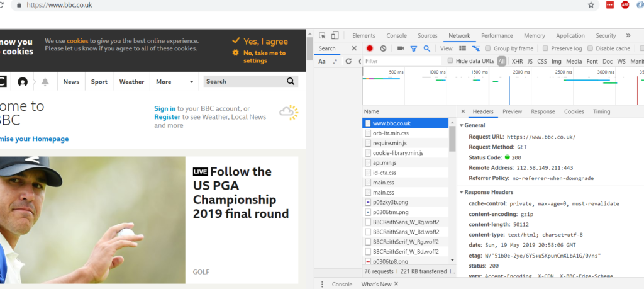Filter requests by JS type
Image resolution: width=644 pixels, height=289 pixels.
tap(530, 61)
